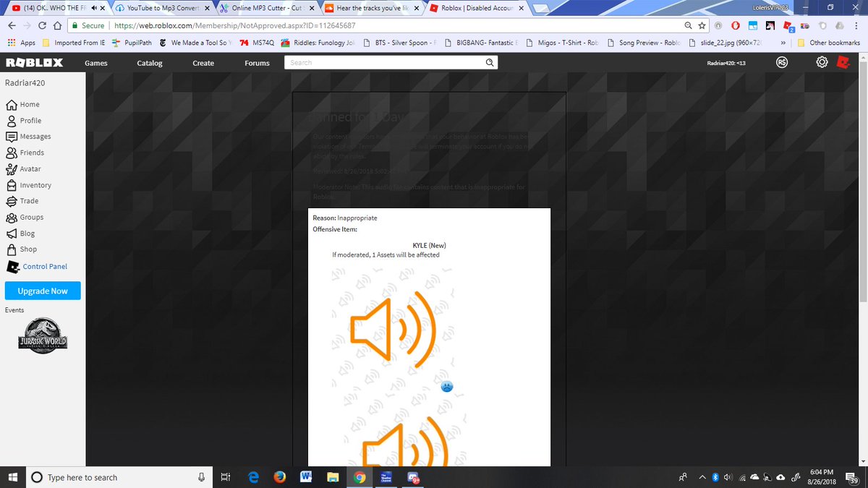Open the Games menu

pos(95,63)
